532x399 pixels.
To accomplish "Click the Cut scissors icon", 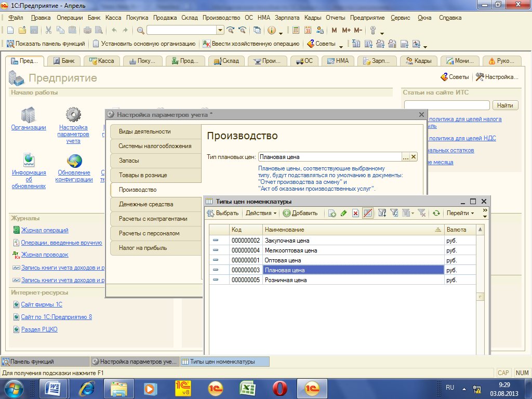I will pyautogui.click(x=48, y=30).
